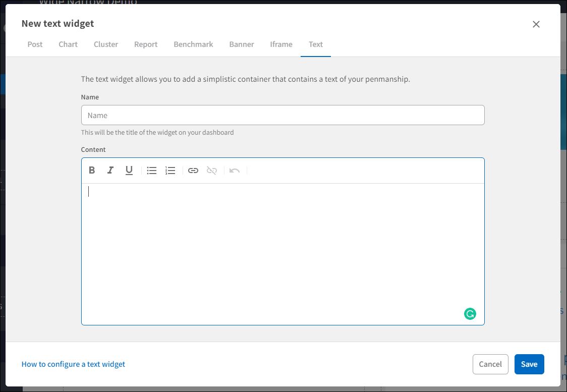Create a bulleted list
Image resolution: width=567 pixels, height=392 pixels.
tap(152, 170)
